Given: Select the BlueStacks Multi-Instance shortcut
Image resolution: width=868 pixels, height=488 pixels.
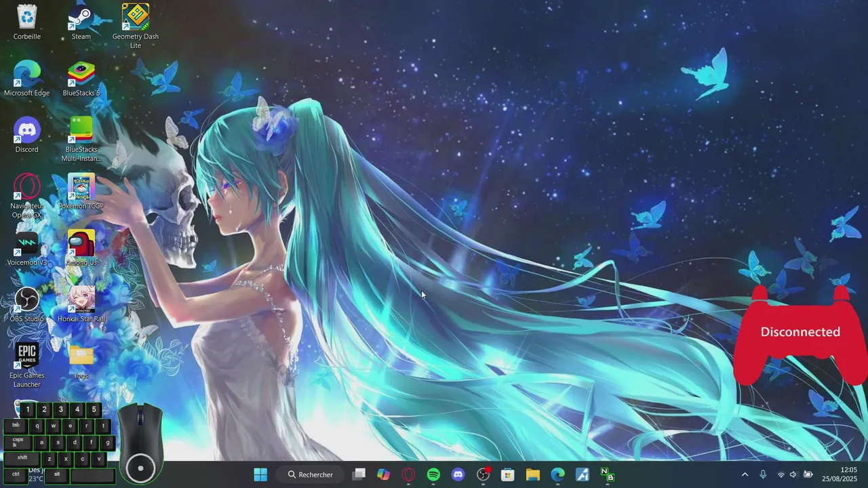Looking at the screenshot, I should (81, 139).
